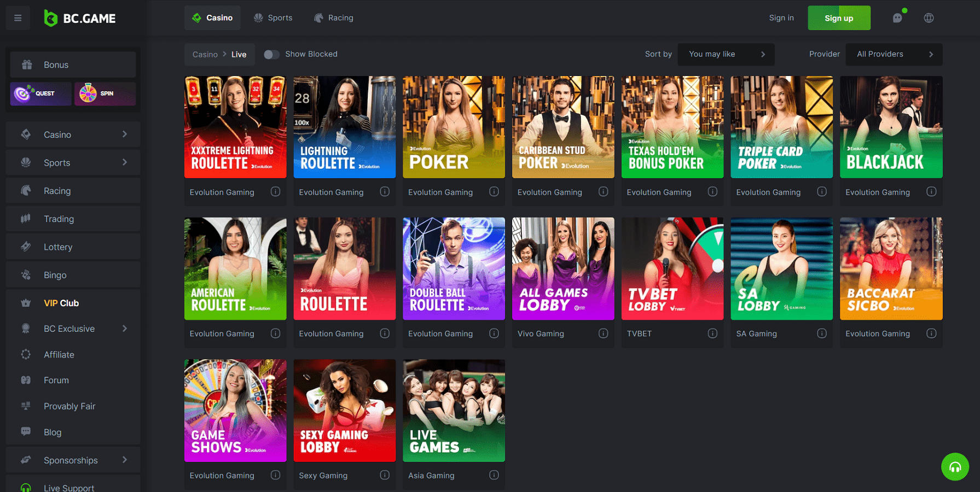Open the chat bubble icon
Image resolution: width=980 pixels, height=492 pixels.
(897, 18)
